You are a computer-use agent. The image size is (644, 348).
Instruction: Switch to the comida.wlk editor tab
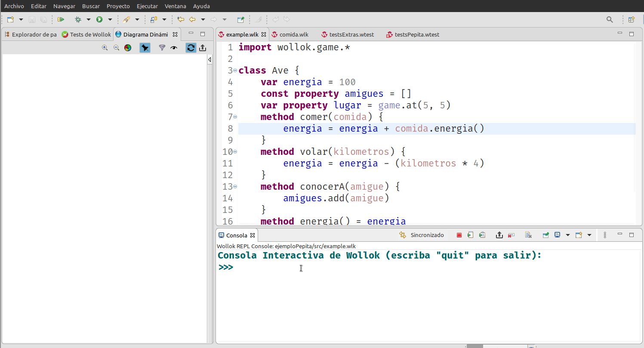293,34
